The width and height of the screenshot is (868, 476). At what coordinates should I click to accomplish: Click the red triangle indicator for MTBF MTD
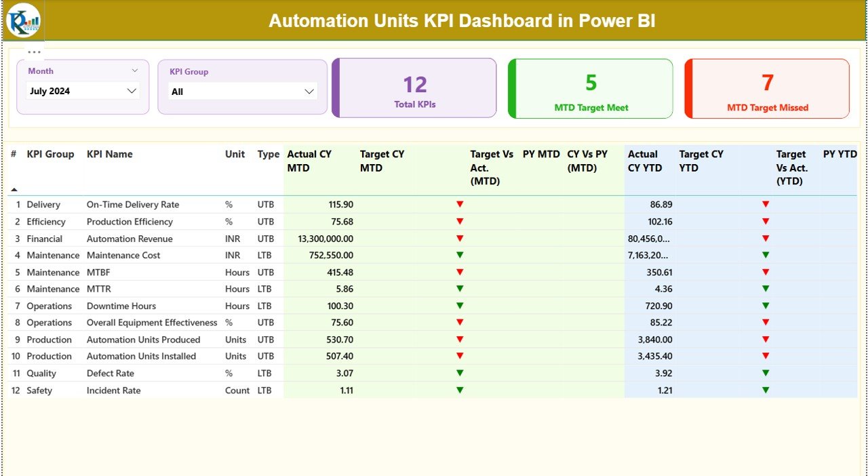coord(460,272)
